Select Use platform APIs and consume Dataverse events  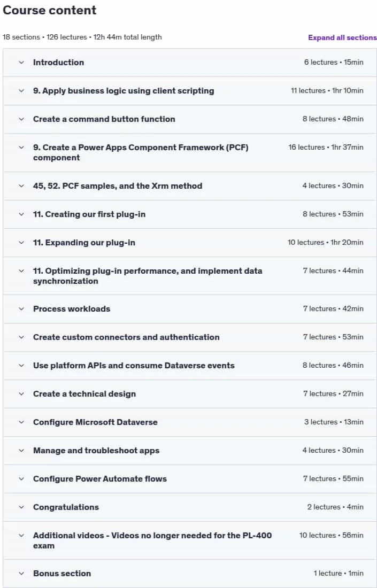(x=190, y=366)
